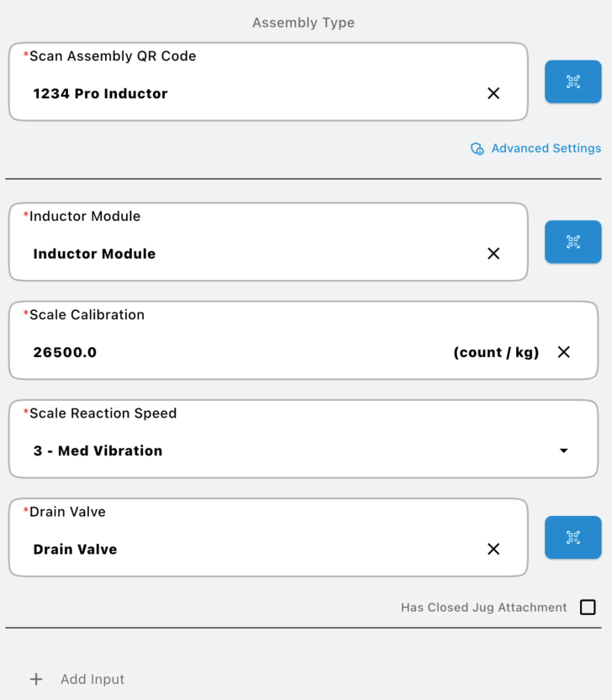
Task: Open the Advanced Settings link
Action: pyautogui.click(x=546, y=149)
